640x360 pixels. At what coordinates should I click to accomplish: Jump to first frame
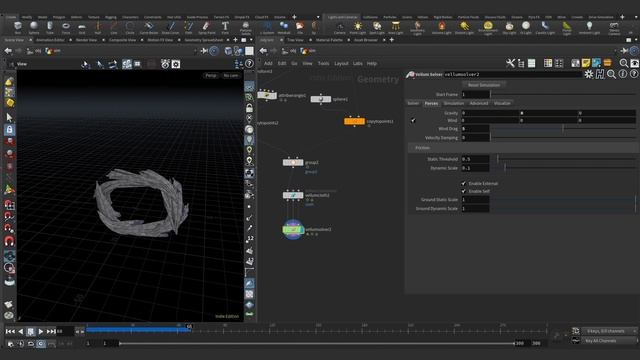[x=10, y=331]
